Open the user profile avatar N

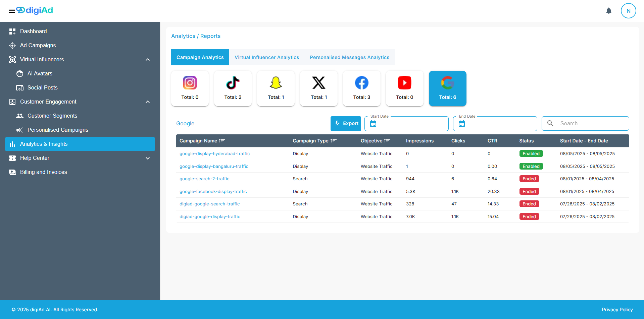(x=628, y=11)
